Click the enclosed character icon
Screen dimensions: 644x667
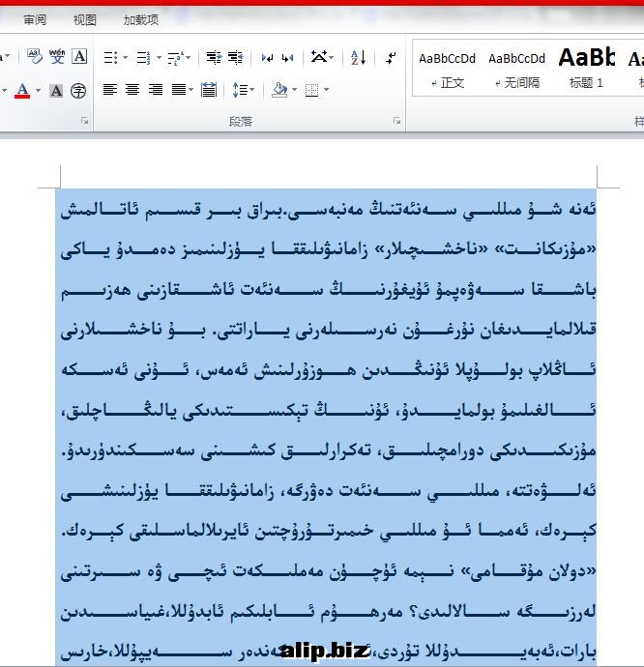(78, 91)
